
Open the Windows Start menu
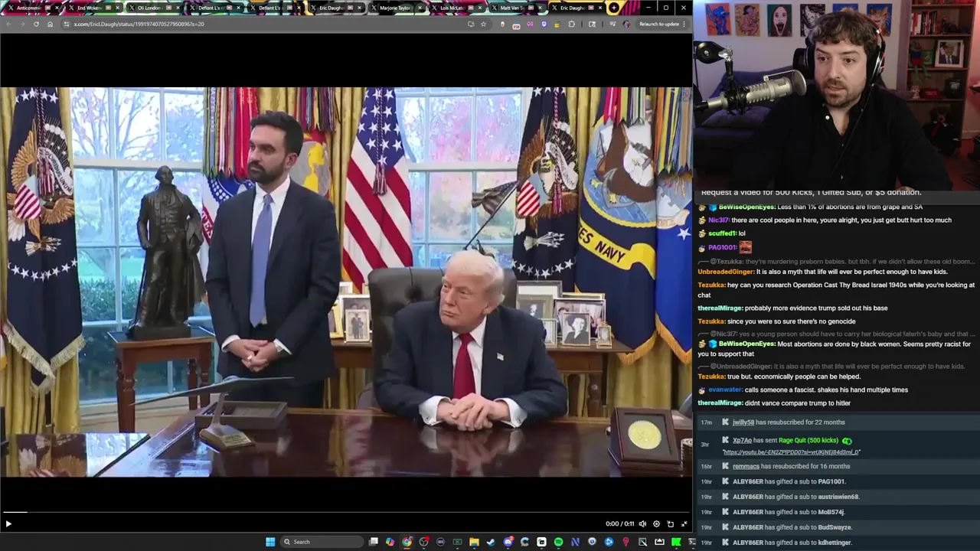pyautogui.click(x=270, y=542)
